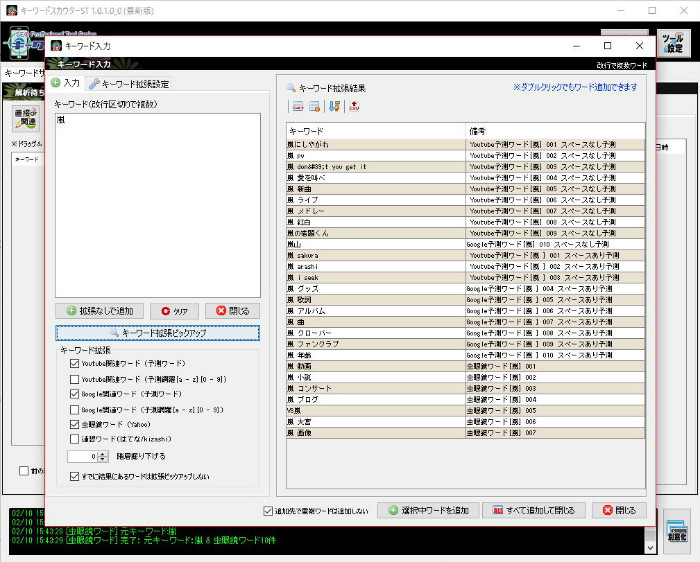Select the 嵐 ファンクラブ keyword row
The height and width of the screenshot is (562, 700).
click(466, 344)
